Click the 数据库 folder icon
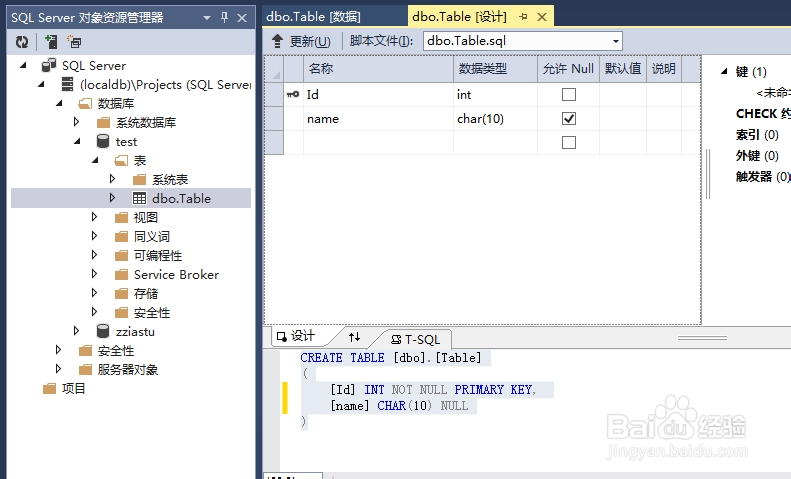This screenshot has width=791, height=479. [x=85, y=103]
